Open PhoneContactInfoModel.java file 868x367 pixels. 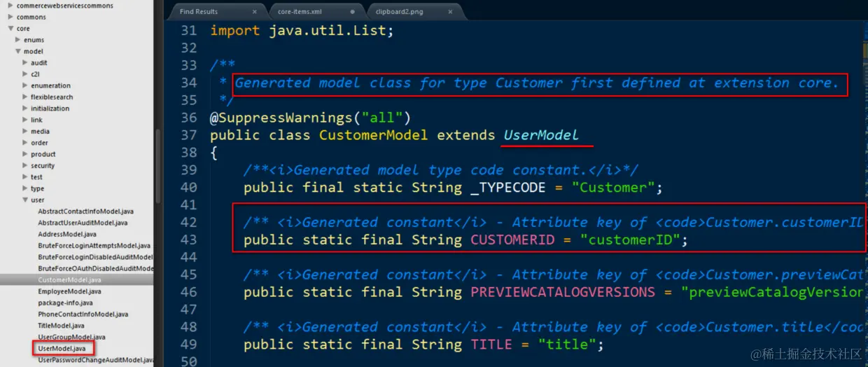pyautogui.click(x=83, y=314)
